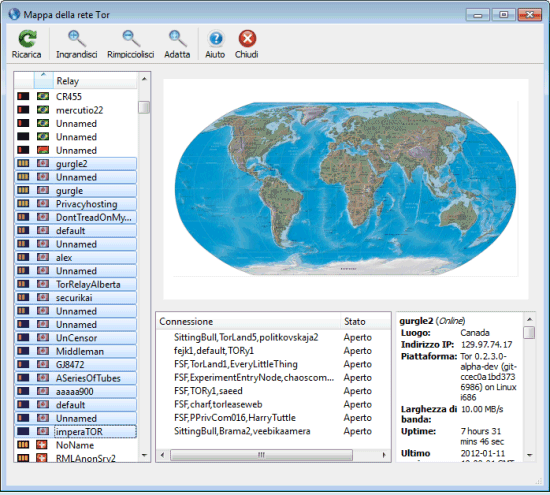Viewport: 550px width, 495px height.
Task: Click relay list scroll up arrow
Action: 144,79
